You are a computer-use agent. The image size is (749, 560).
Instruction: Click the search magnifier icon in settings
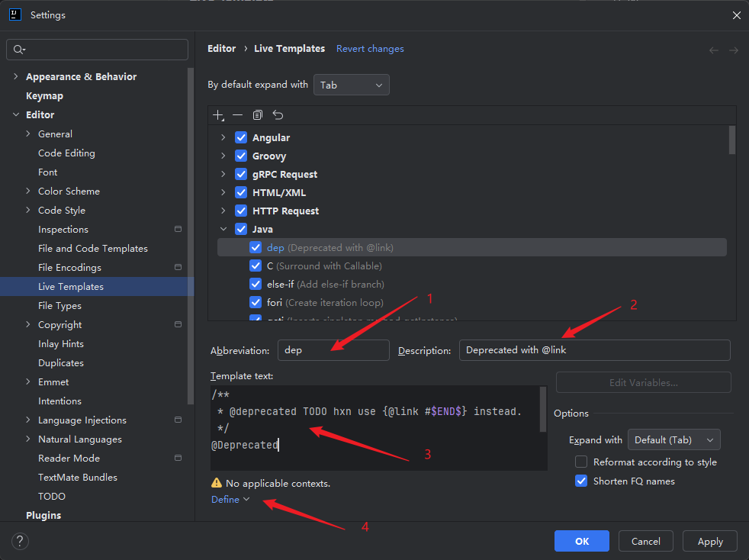19,50
